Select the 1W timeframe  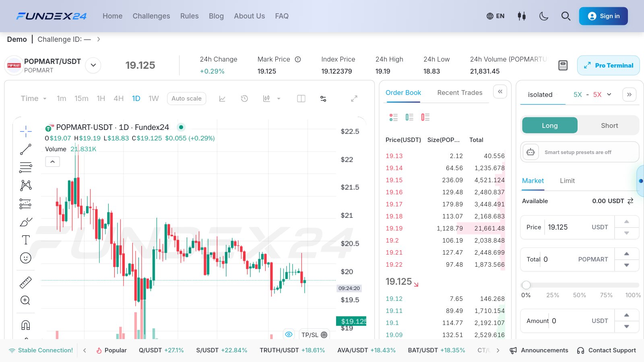coord(154,99)
